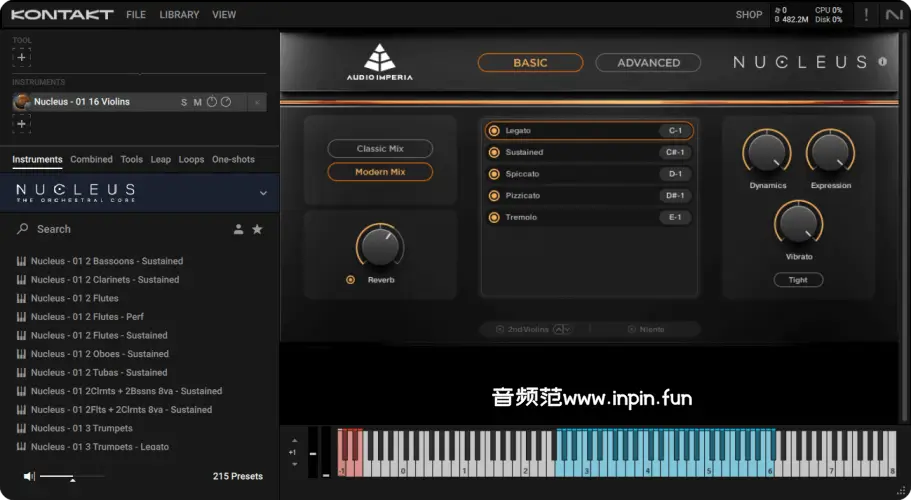
Task: Adjust the preview volume slider
Action: click(x=72, y=476)
